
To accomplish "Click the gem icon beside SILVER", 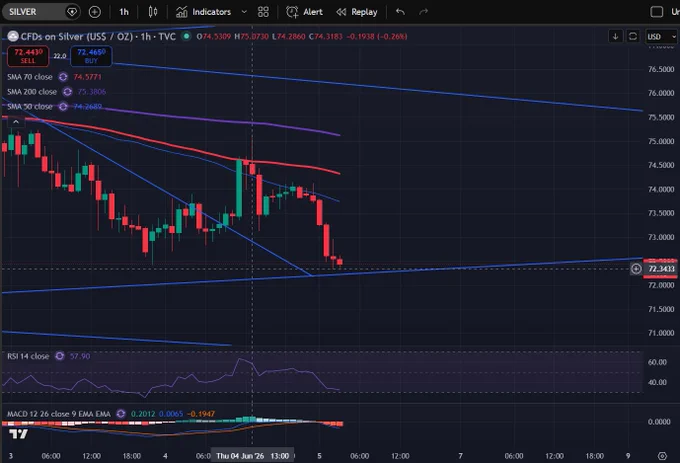I will [x=72, y=12].
